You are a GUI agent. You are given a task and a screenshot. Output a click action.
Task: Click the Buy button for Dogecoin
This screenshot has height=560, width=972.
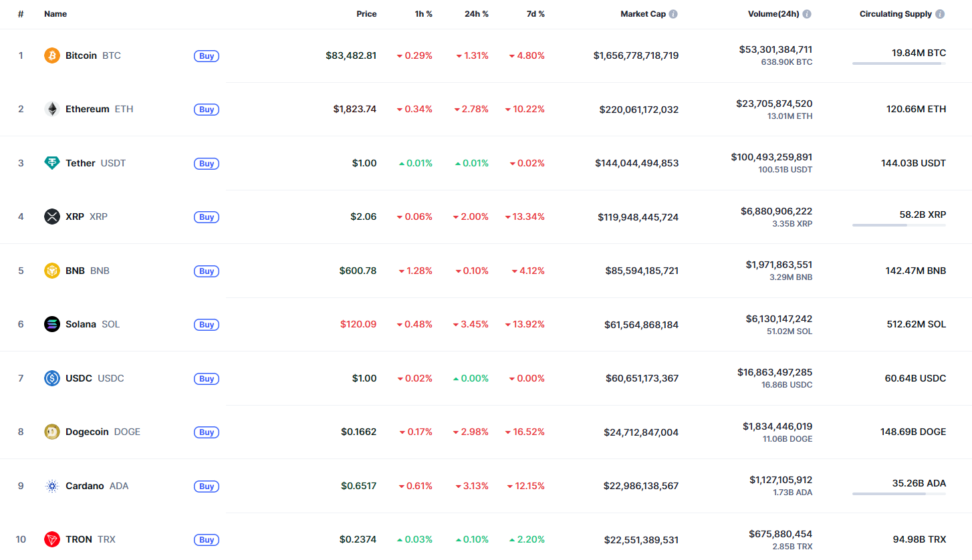point(207,432)
